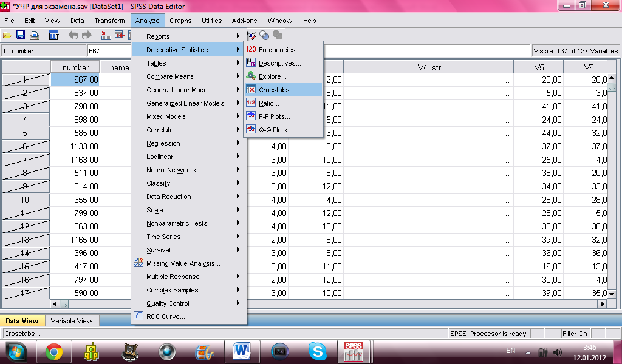Choose the Descriptive Statistics menu item

pos(189,50)
